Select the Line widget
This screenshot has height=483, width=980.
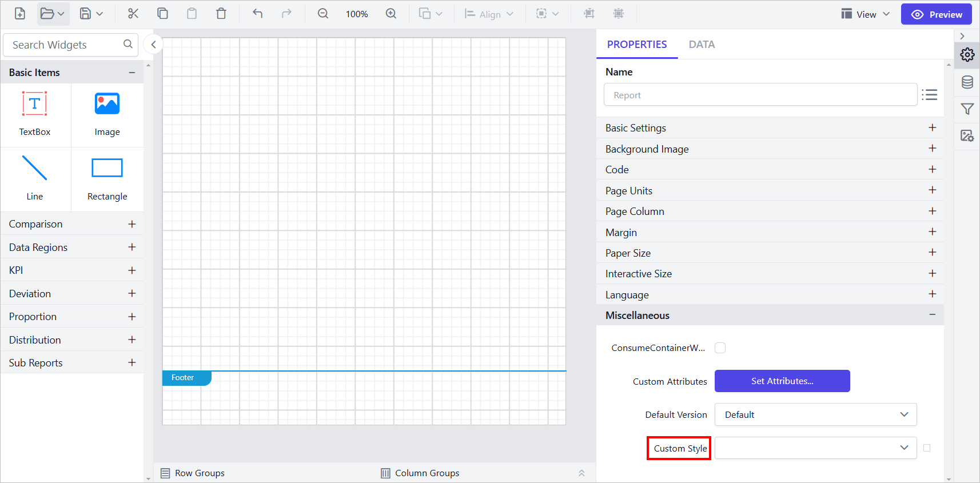(x=35, y=179)
